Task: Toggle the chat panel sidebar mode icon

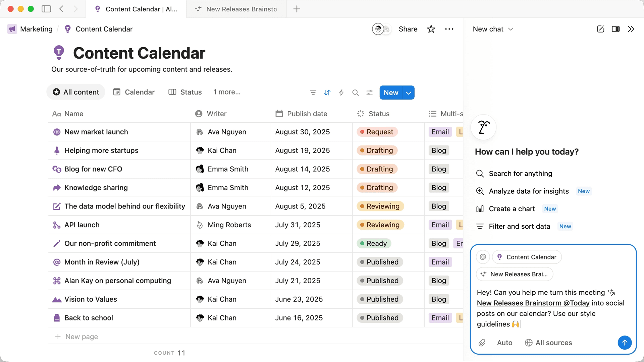Action: coord(615,29)
